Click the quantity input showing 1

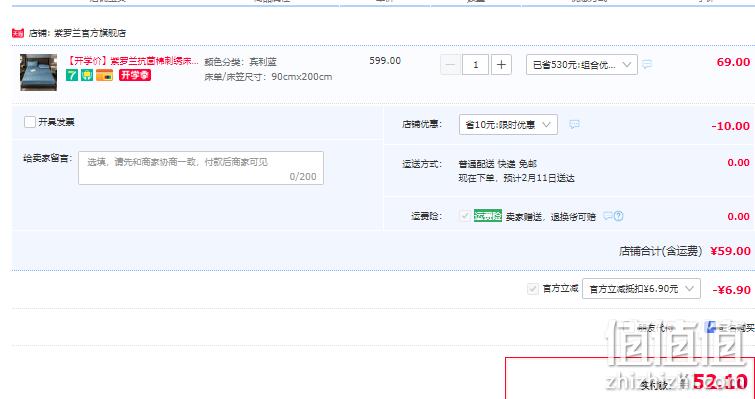(476, 64)
